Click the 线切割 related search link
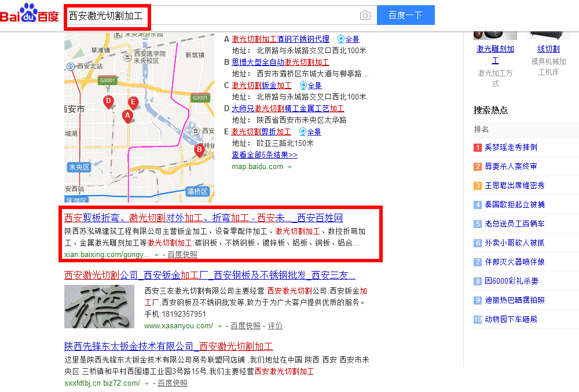Screen dimensions: 579x392 (x=548, y=49)
